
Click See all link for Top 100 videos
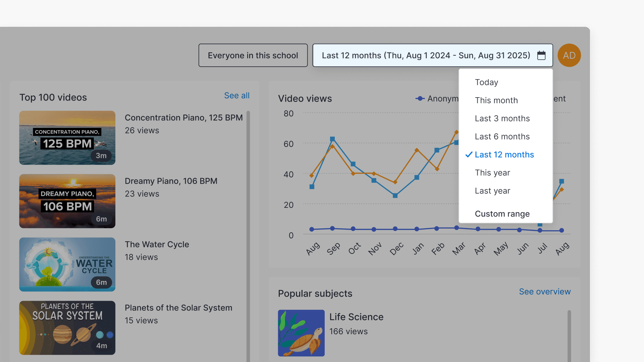(237, 96)
